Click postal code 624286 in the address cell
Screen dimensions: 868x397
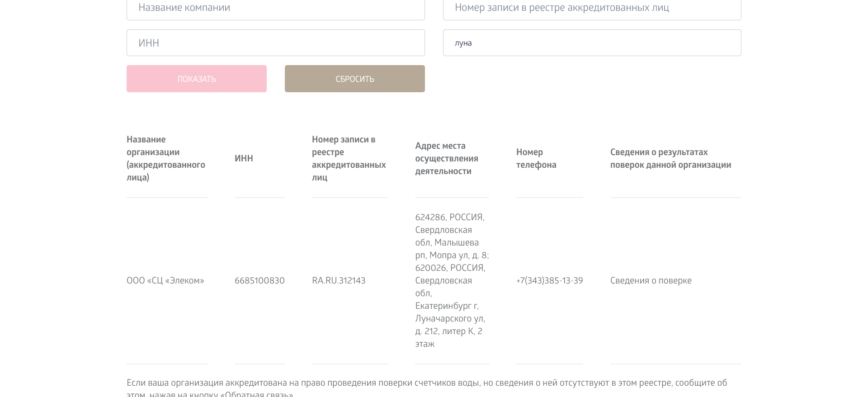(430, 217)
